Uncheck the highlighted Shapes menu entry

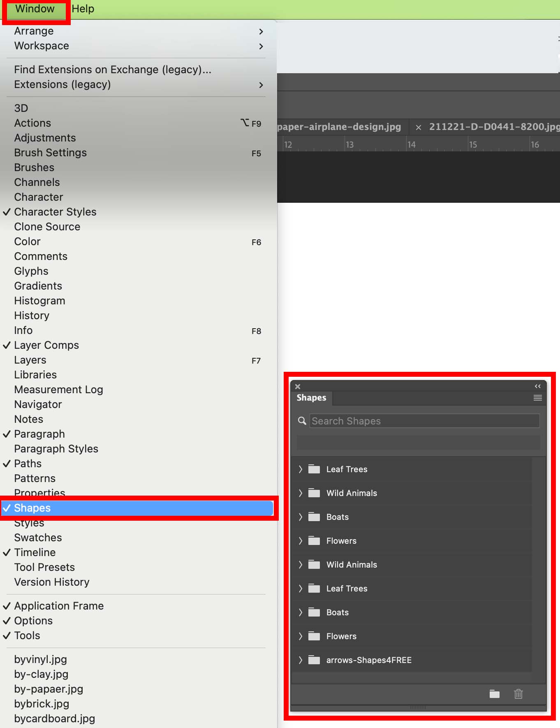[138, 508]
